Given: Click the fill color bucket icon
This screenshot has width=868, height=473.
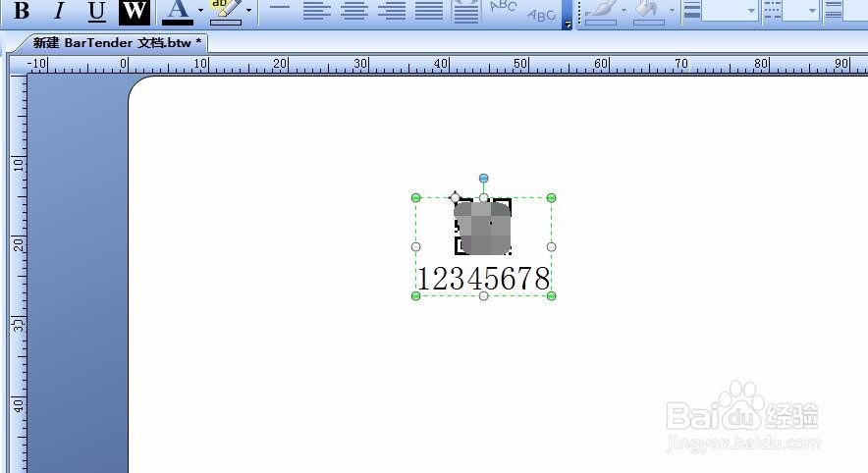Looking at the screenshot, I should [649, 12].
